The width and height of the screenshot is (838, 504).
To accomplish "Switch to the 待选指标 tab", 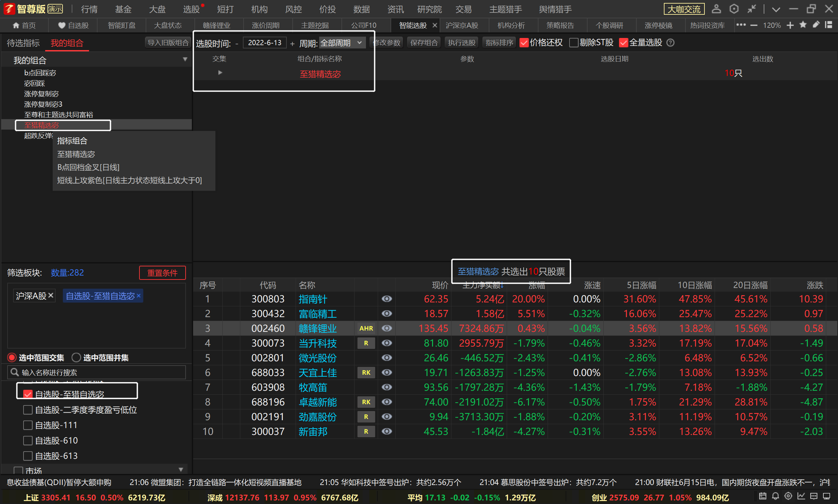I will pos(23,43).
